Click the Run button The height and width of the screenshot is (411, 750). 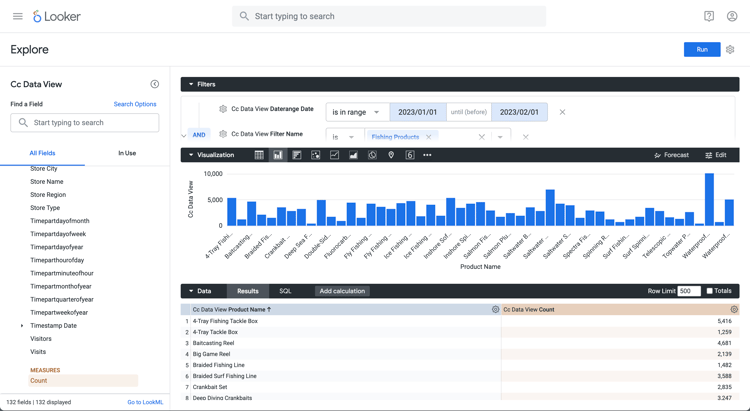click(701, 49)
